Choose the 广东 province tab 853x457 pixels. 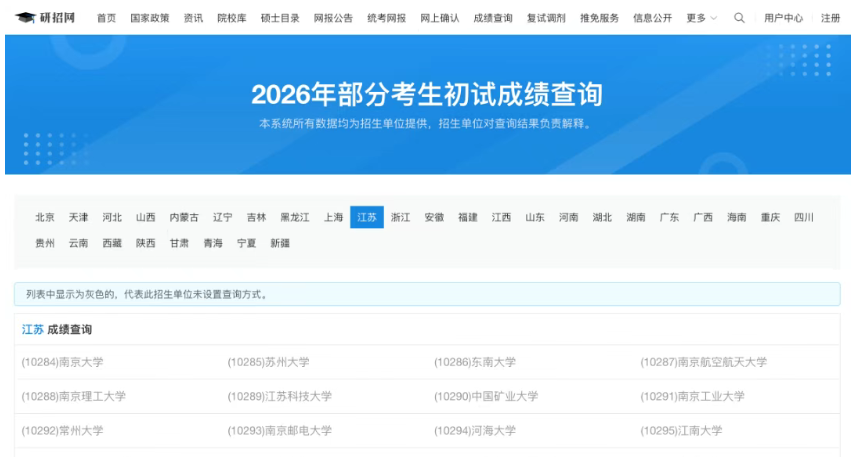[x=669, y=217]
